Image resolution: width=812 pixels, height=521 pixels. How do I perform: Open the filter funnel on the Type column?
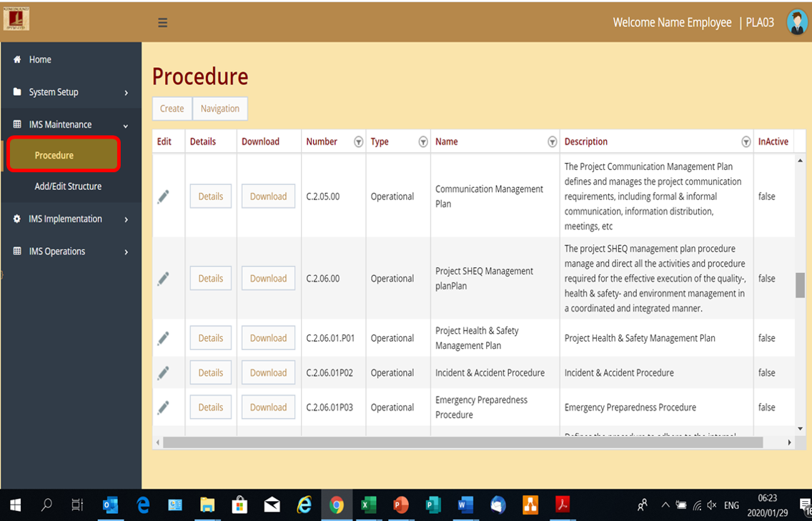(x=423, y=142)
